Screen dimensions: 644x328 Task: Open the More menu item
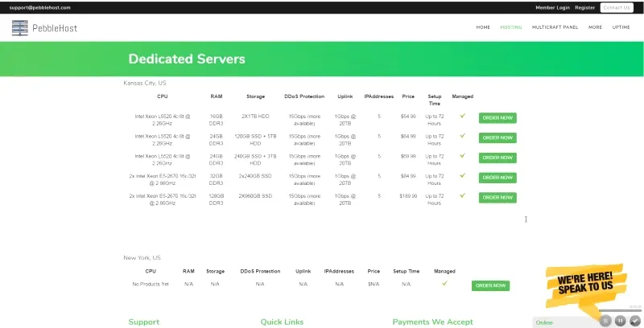pyautogui.click(x=595, y=27)
